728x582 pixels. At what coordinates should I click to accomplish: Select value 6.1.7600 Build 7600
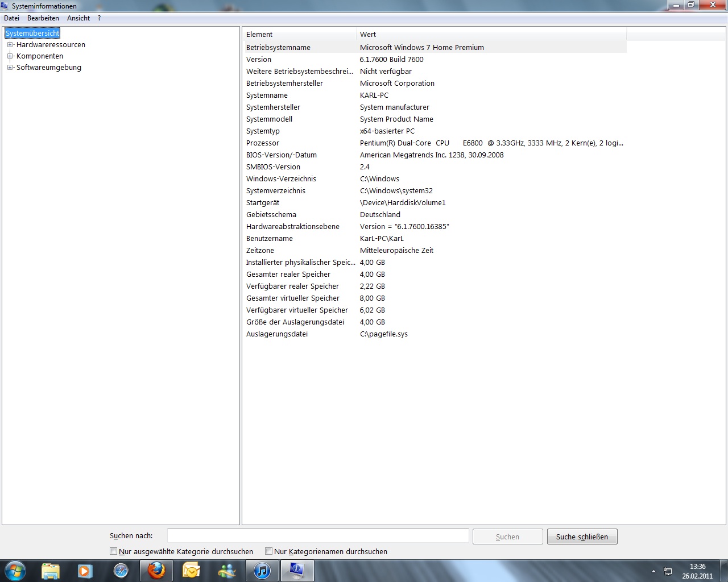click(391, 60)
